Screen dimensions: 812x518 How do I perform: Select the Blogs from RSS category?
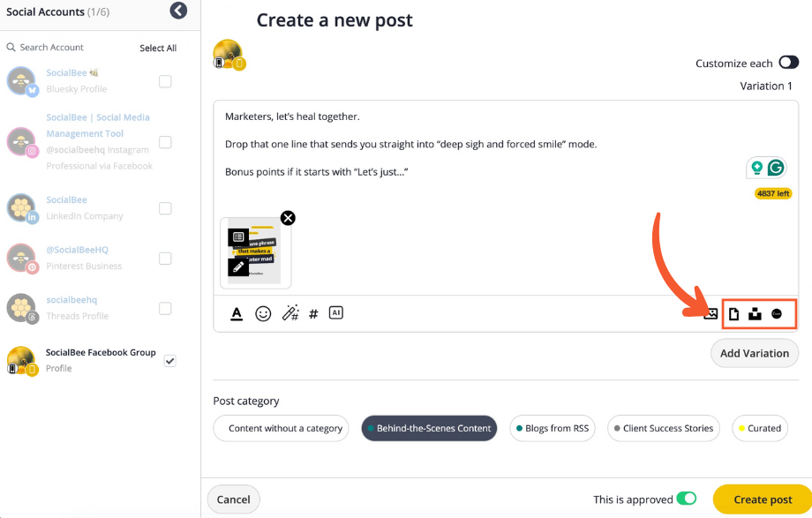click(x=553, y=429)
